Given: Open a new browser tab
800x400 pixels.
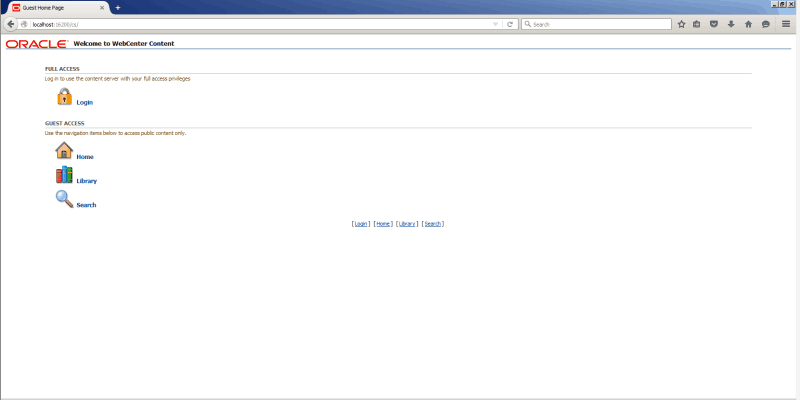Looking at the screenshot, I should click(x=118, y=7).
